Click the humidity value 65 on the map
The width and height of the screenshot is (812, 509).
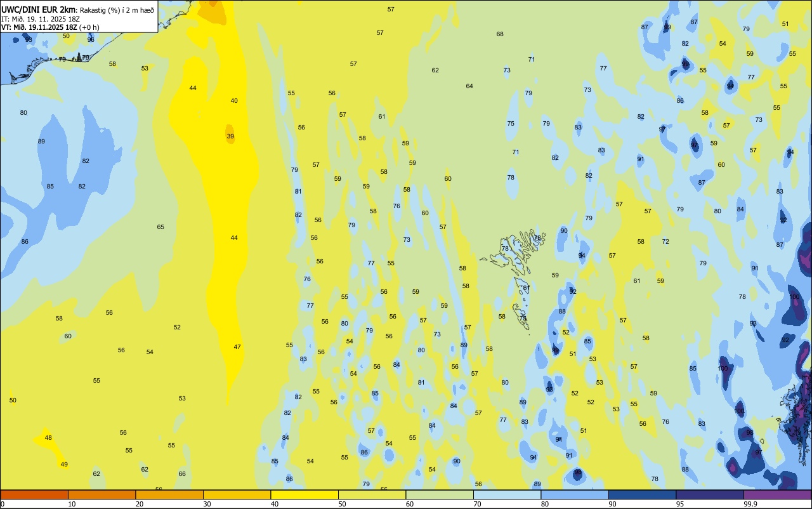[160, 227]
